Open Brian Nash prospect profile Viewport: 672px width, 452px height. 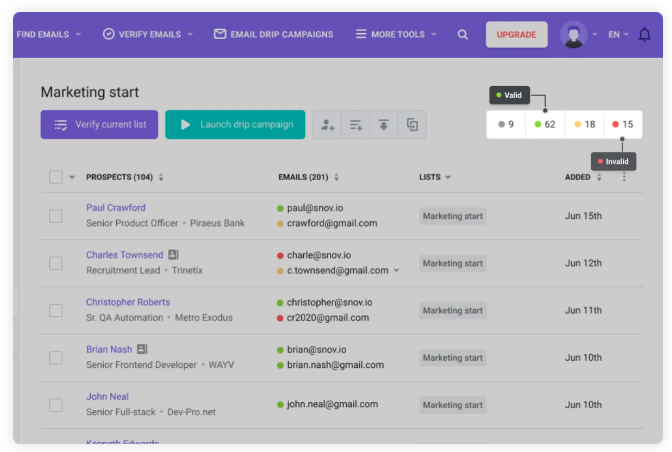[x=109, y=349]
